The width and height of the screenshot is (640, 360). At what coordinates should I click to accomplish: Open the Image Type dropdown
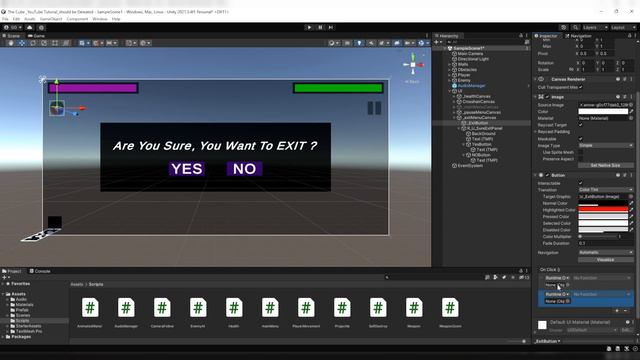click(606, 145)
